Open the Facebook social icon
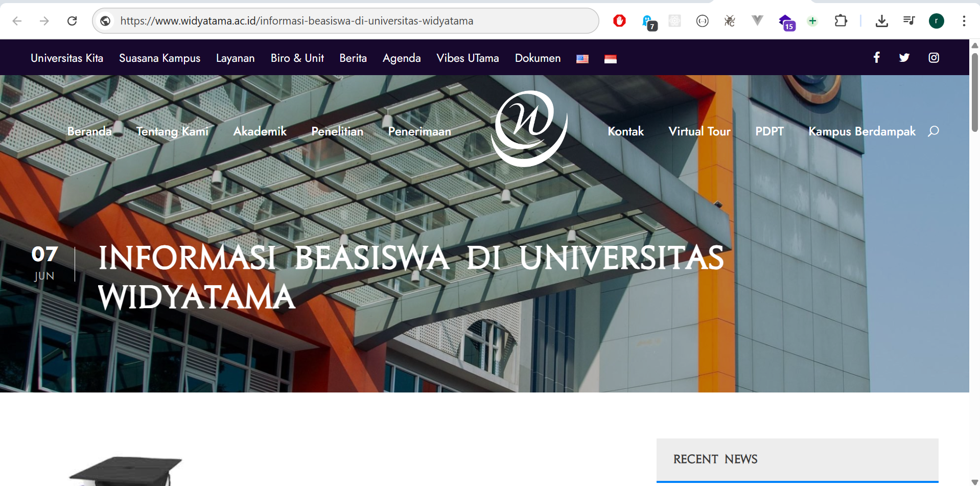Screen dimensions: 980x486 coord(876,58)
